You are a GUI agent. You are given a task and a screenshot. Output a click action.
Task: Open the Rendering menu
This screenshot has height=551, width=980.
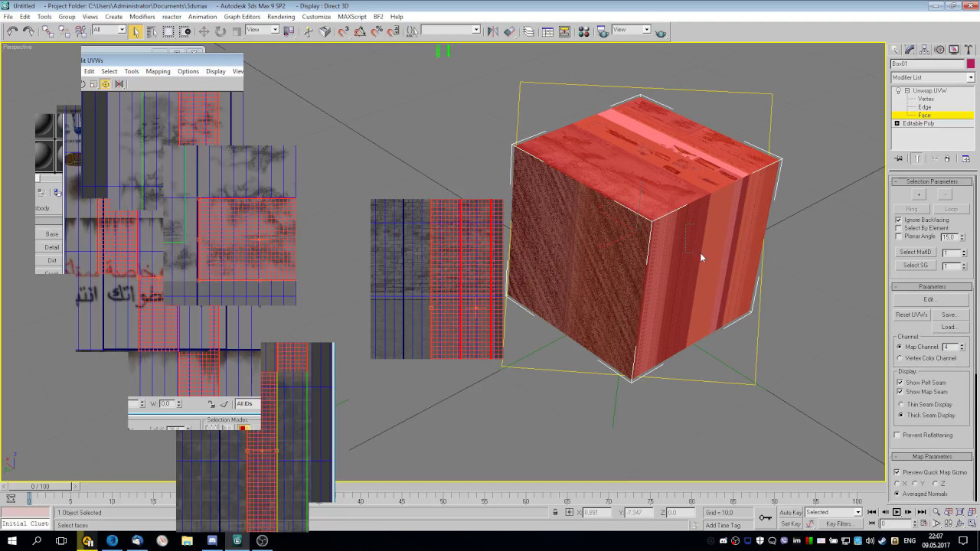tap(281, 16)
